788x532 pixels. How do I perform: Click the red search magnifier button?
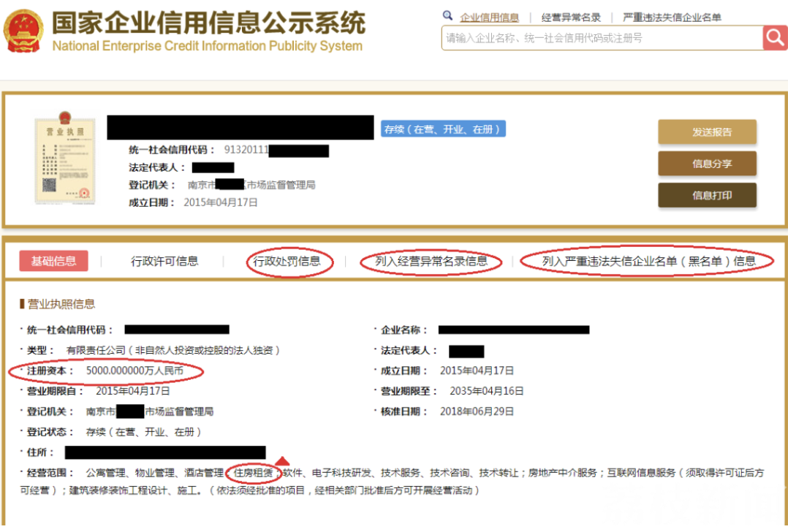(775, 38)
